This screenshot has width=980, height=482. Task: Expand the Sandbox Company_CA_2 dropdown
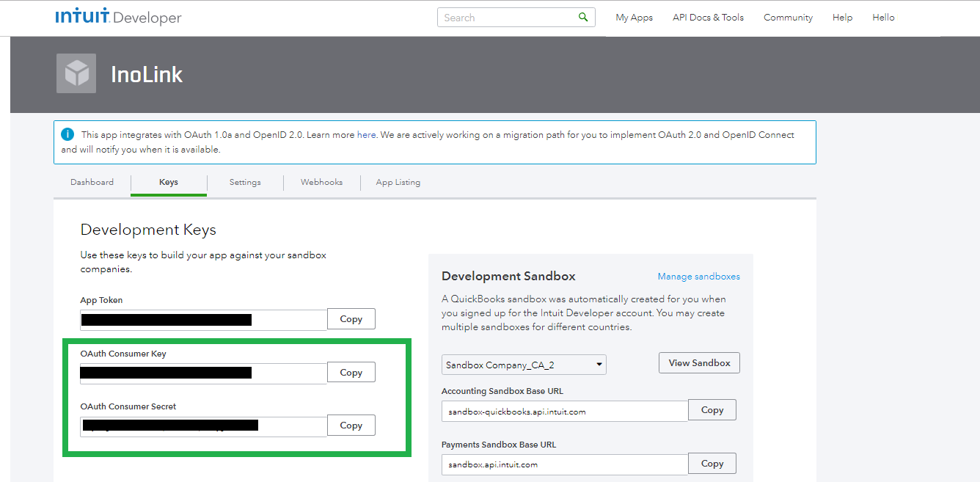524,365
